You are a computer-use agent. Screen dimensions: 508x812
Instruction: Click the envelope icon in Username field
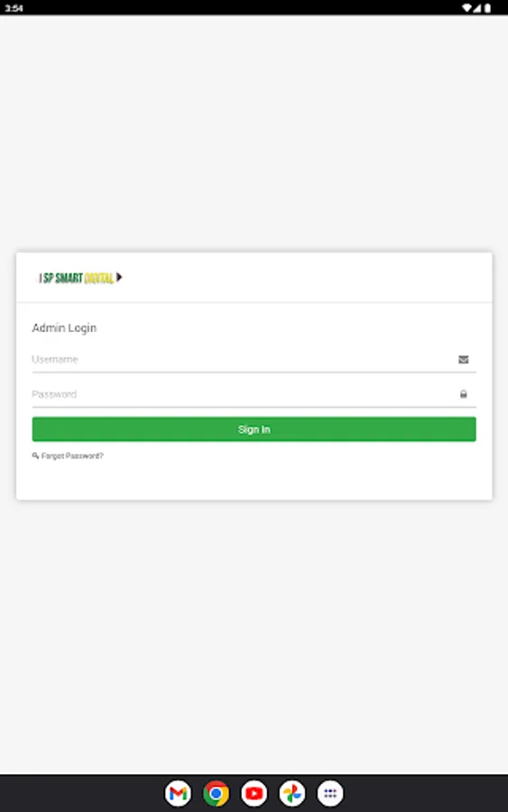pyautogui.click(x=464, y=359)
